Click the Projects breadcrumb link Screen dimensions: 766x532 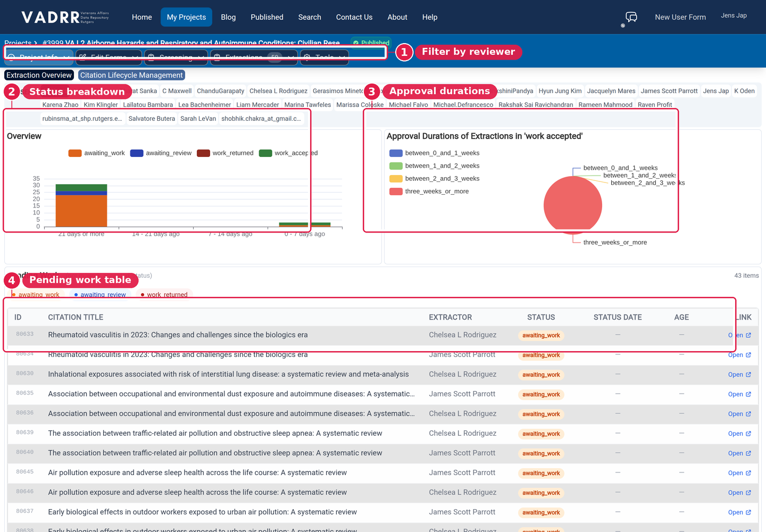(x=18, y=43)
